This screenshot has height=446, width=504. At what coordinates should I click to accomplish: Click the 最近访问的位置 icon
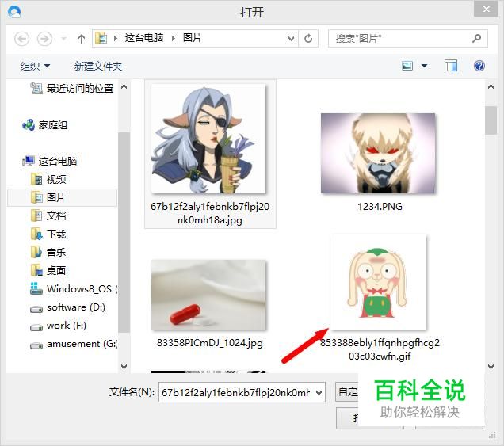pyautogui.click(x=36, y=89)
